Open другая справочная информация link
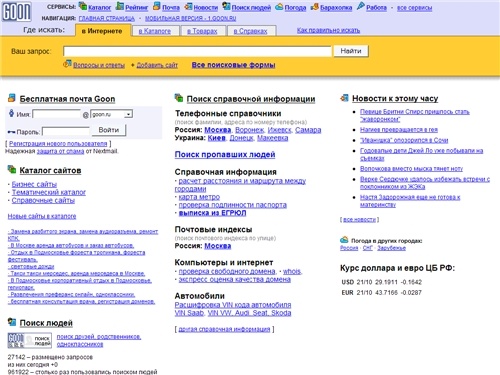The image size is (500, 375). tap(224, 329)
